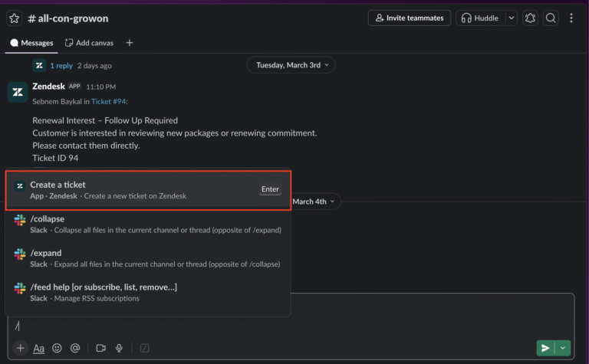Expand the Huddle options dropdown arrow
Screen dimensions: 589x364
[x=512, y=18]
